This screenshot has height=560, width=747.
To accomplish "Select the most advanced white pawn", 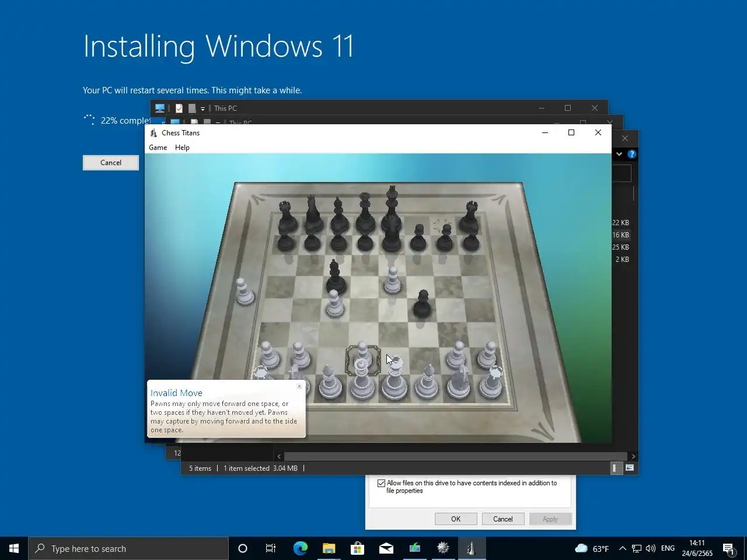I will pos(393,280).
